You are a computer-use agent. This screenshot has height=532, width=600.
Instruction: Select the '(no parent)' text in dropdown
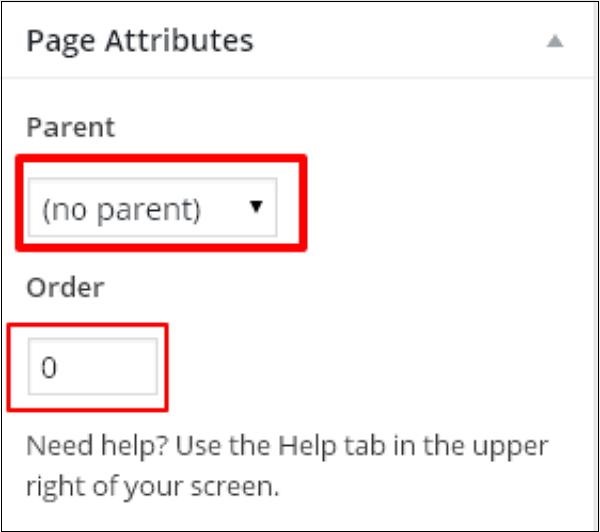click(121, 209)
